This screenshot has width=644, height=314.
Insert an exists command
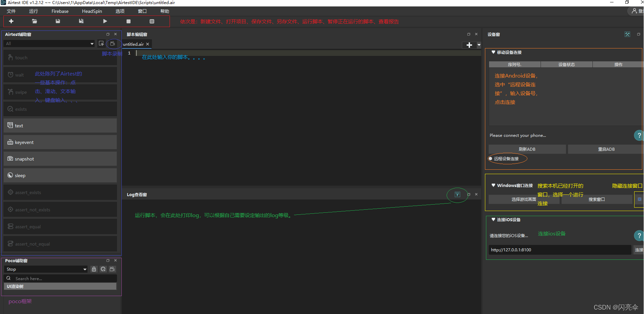pyautogui.click(x=60, y=109)
